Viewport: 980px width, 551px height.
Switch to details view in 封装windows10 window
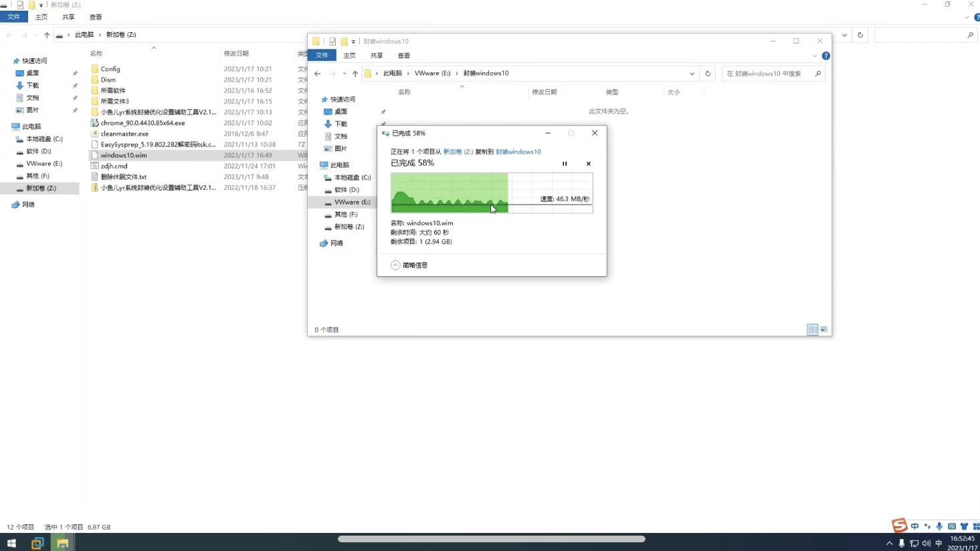(x=812, y=330)
